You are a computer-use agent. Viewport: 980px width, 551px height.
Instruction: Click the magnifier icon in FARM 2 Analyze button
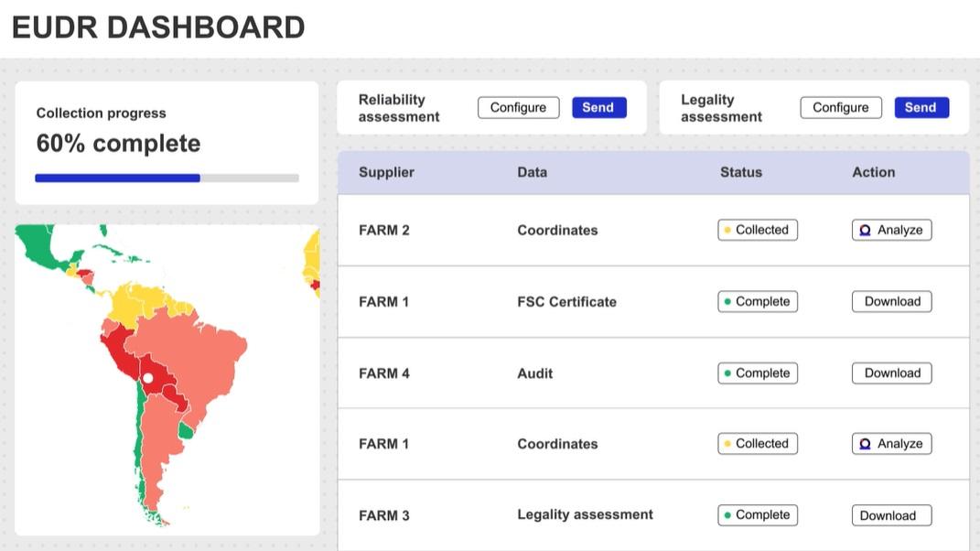pos(865,230)
